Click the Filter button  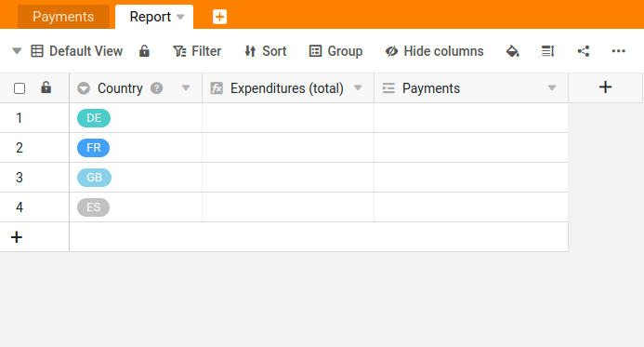click(197, 51)
